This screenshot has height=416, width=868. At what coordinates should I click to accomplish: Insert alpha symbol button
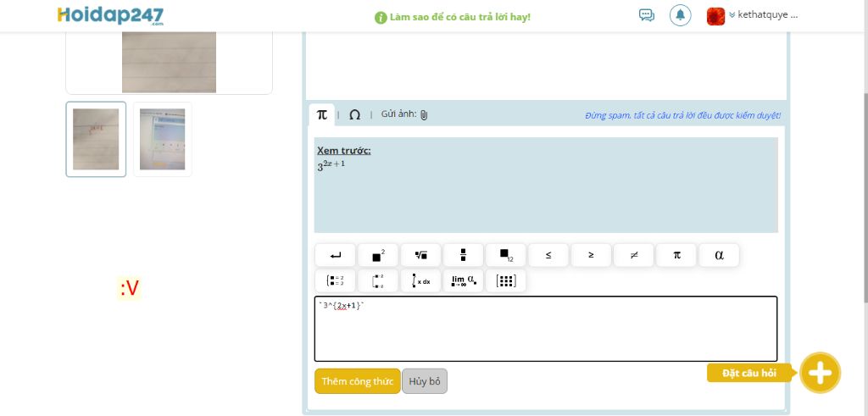click(719, 255)
